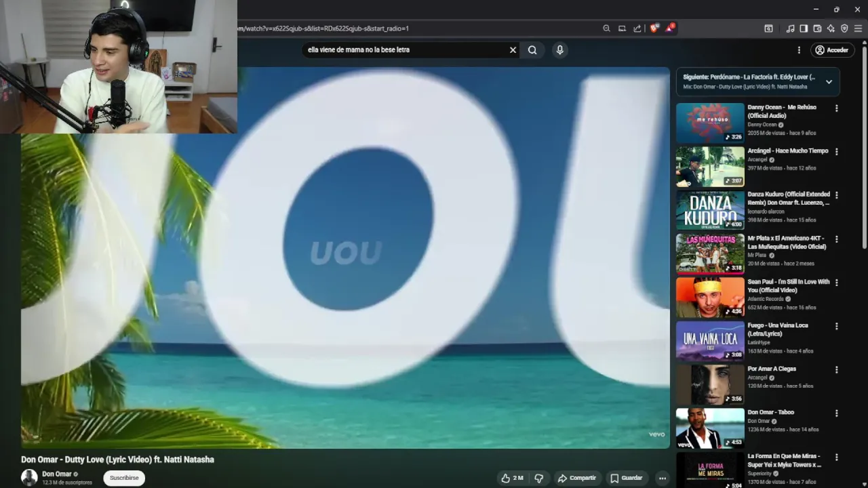Clear the YouTube search box text
Screen dimensions: 868x488
513,49
